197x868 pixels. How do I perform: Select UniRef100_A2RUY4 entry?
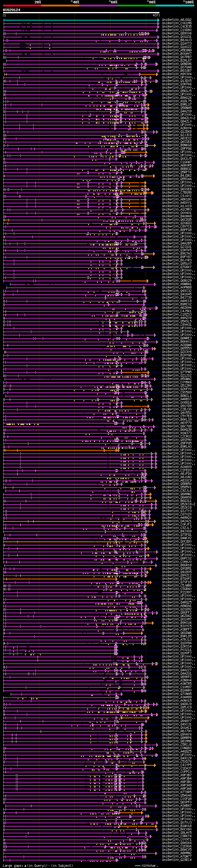click(x=177, y=128)
